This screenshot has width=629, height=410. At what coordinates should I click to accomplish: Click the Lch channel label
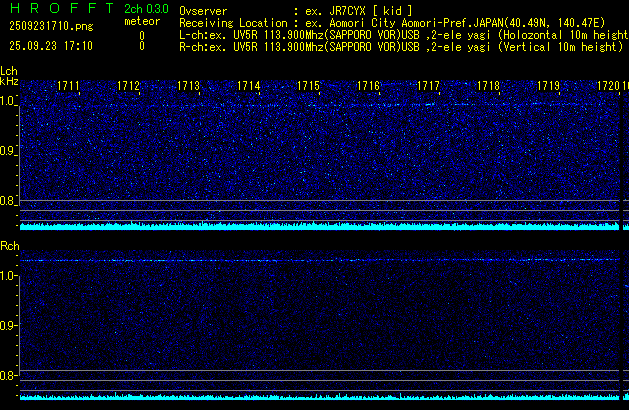point(9,71)
